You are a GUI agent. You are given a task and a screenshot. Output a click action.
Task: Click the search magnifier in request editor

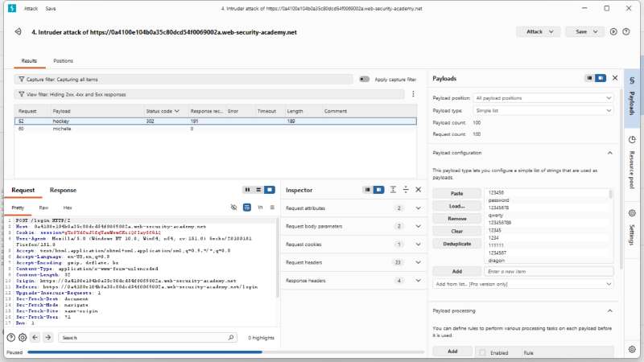click(231, 337)
